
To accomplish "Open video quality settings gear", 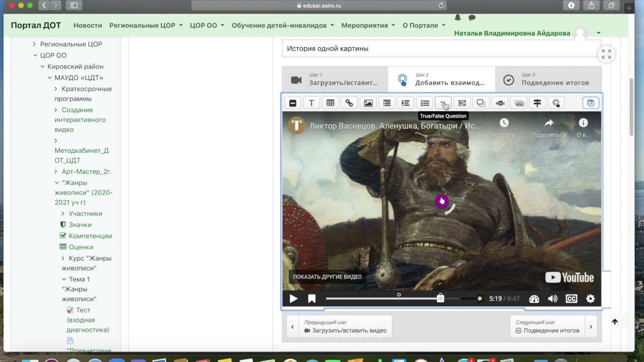I will (x=591, y=299).
